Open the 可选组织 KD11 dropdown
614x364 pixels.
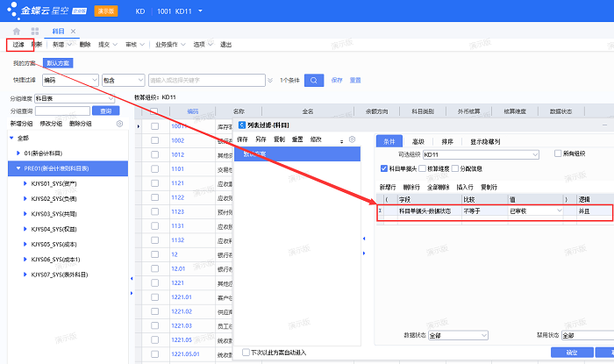(534, 154)
